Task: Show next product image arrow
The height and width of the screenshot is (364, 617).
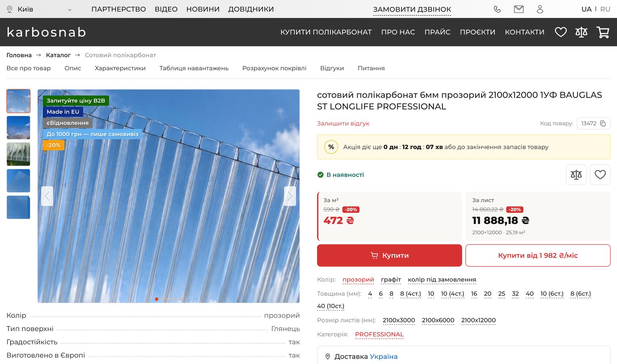Action: pyautogui.click(x=290, y=196)
